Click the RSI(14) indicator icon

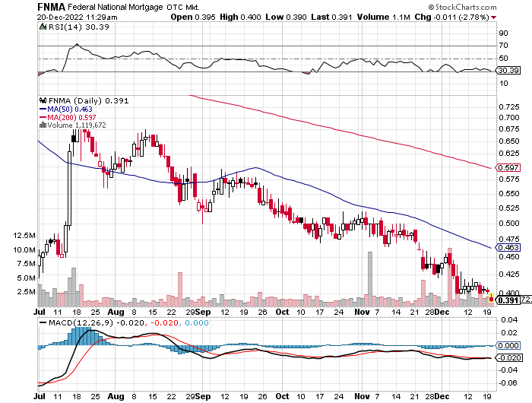tap(43, 27)
